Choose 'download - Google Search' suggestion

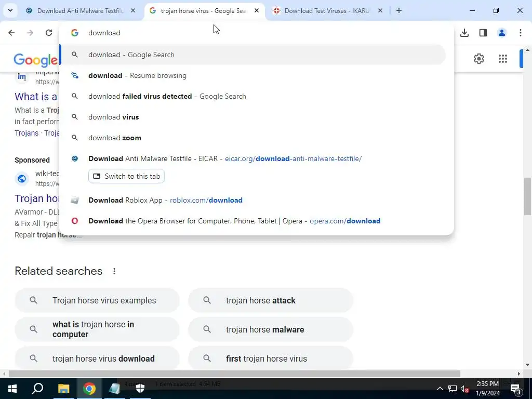click(253, 55)
